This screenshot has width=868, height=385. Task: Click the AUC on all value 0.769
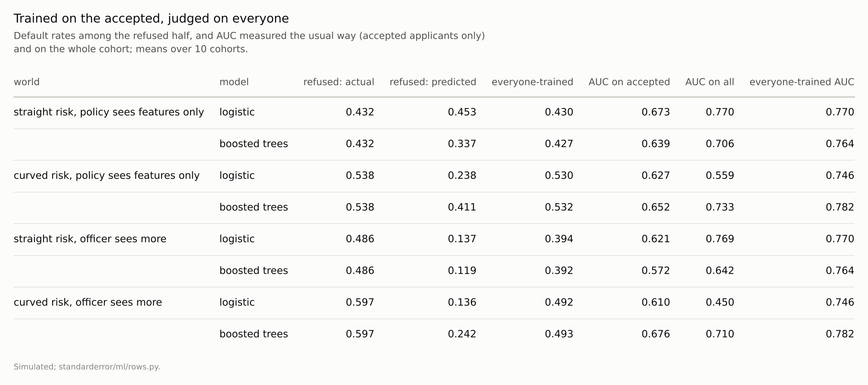click(720, 239)
